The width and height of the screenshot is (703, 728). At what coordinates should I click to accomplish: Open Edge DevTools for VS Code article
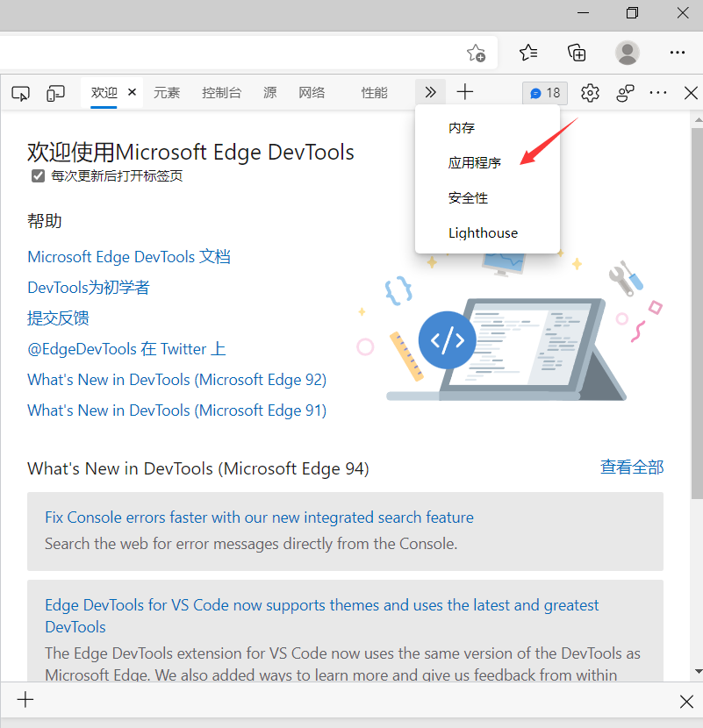pos(321,616)
